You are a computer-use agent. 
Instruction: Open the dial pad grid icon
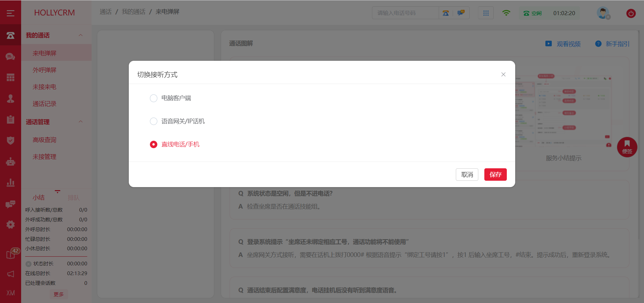[x=486, y=13]
